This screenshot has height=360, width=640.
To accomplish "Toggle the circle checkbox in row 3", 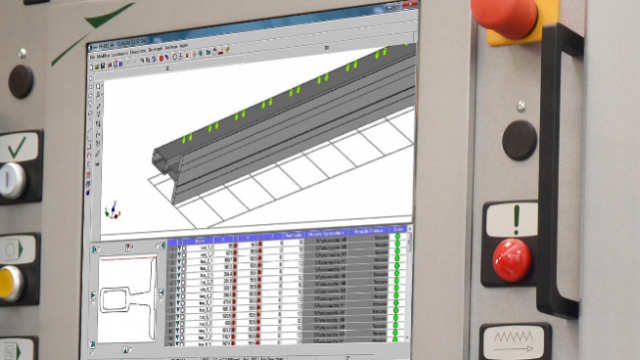I will point(184,262).
